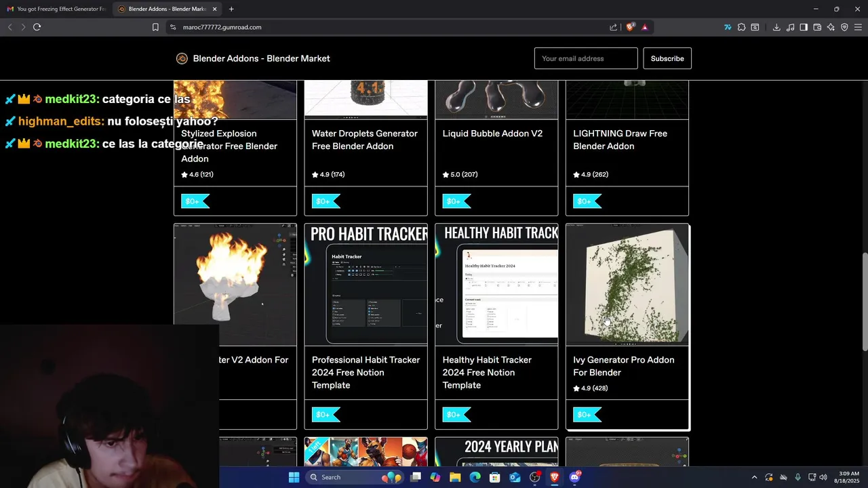
Task: Open a new browser tab
Action: pyautogui.click(x=231, y=9)
